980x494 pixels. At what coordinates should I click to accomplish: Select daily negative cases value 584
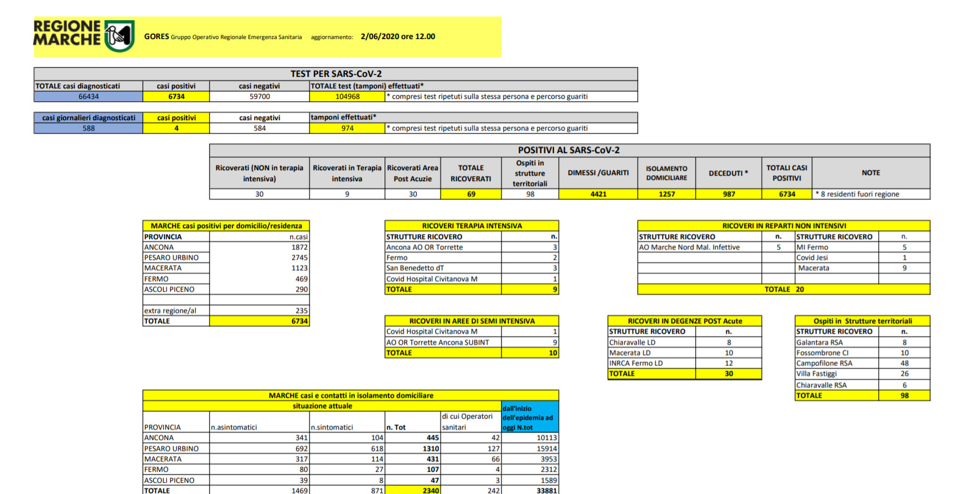pyautogui.click(x=260, y=128)
